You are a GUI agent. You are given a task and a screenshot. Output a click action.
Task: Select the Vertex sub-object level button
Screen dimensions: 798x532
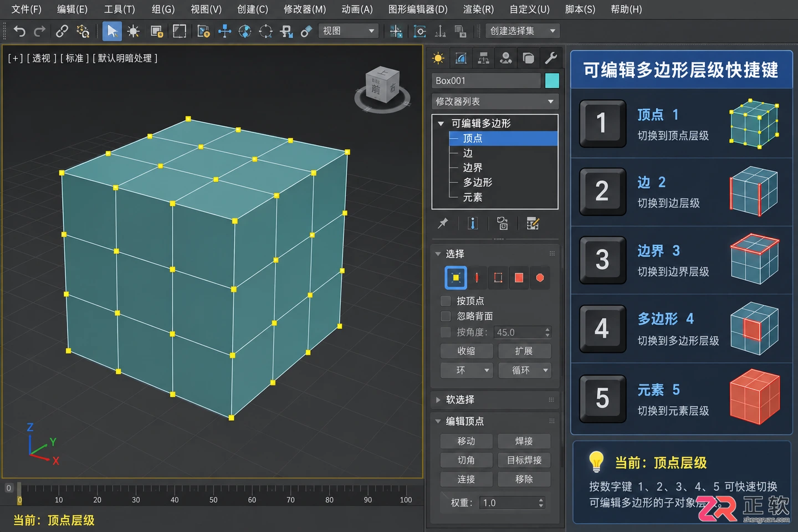(456, 278)
